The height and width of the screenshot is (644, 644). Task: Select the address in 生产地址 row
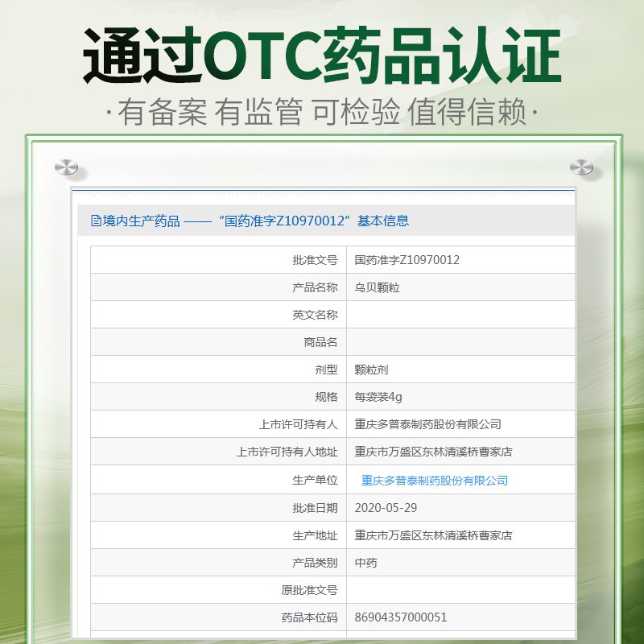coord(433,535)
